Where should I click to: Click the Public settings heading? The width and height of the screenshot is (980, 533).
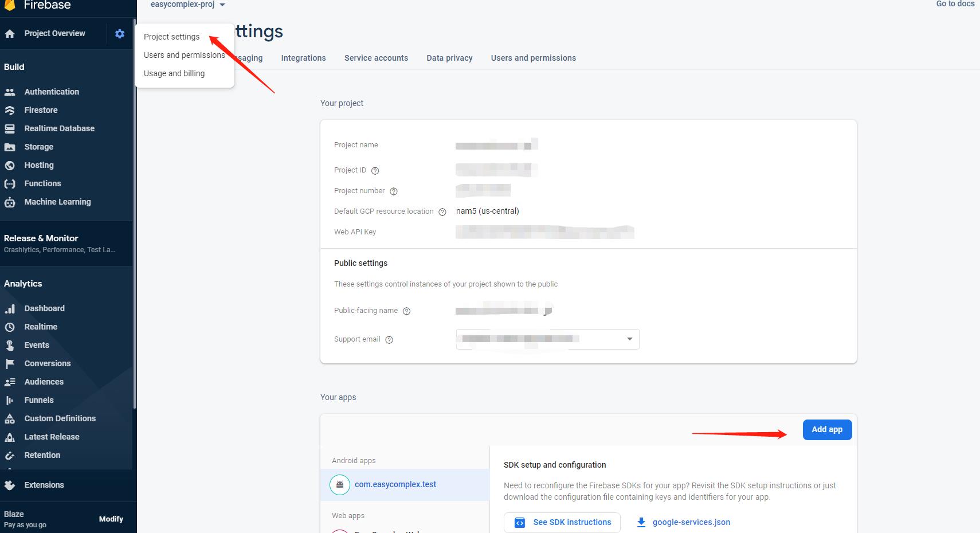point(360,263)
